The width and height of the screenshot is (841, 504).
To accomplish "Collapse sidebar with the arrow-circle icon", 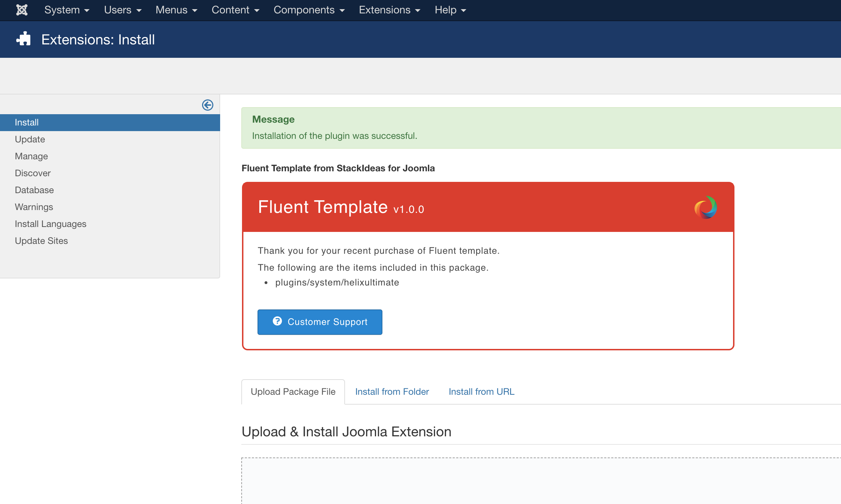I will coord(207,105).
